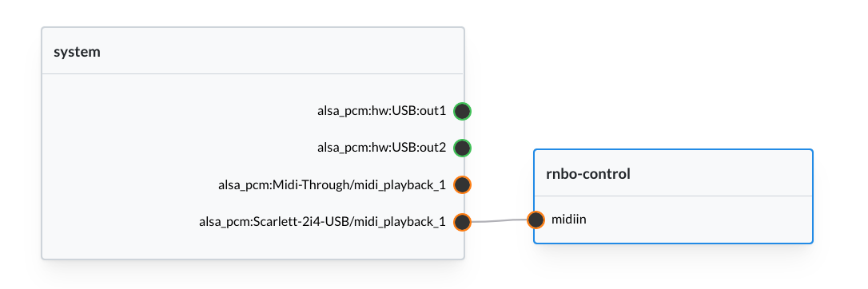The height and width of the screenshot is (289, 868).
Task: Select the connection line between Scarlett and midiin
Action: [x=499, y=221]
